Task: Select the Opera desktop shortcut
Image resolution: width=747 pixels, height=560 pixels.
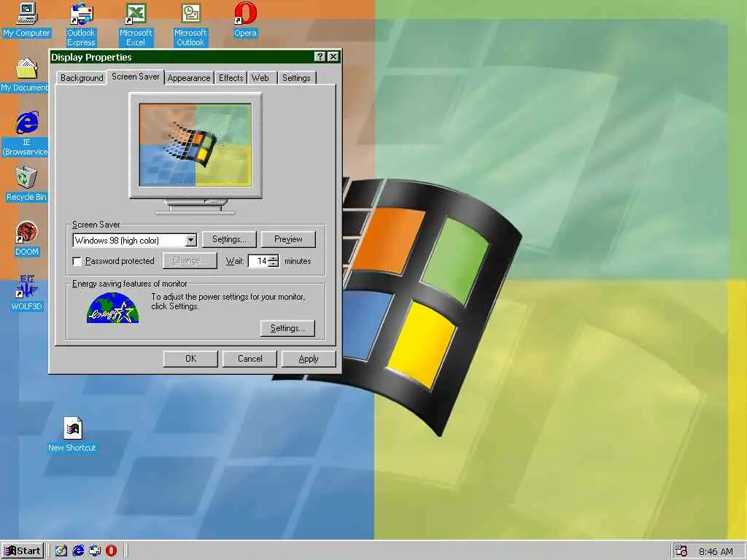Action: (245, 20)
